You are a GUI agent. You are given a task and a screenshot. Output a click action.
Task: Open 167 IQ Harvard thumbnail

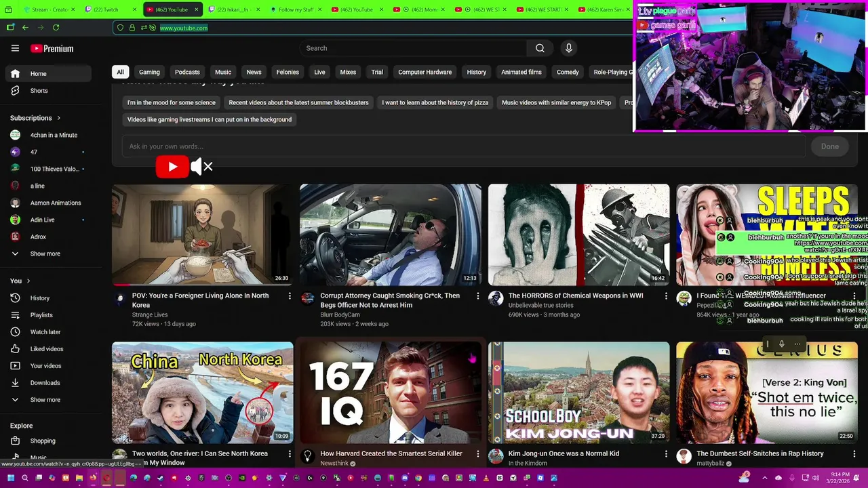(391, 392)
